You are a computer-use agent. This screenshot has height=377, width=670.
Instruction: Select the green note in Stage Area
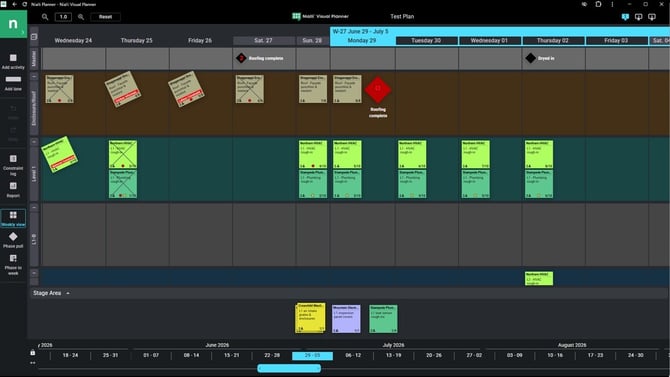coord(383,318)
